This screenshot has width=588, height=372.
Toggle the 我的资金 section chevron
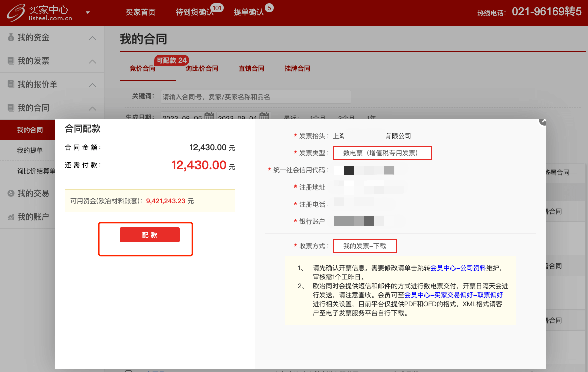tap(92, 38)
